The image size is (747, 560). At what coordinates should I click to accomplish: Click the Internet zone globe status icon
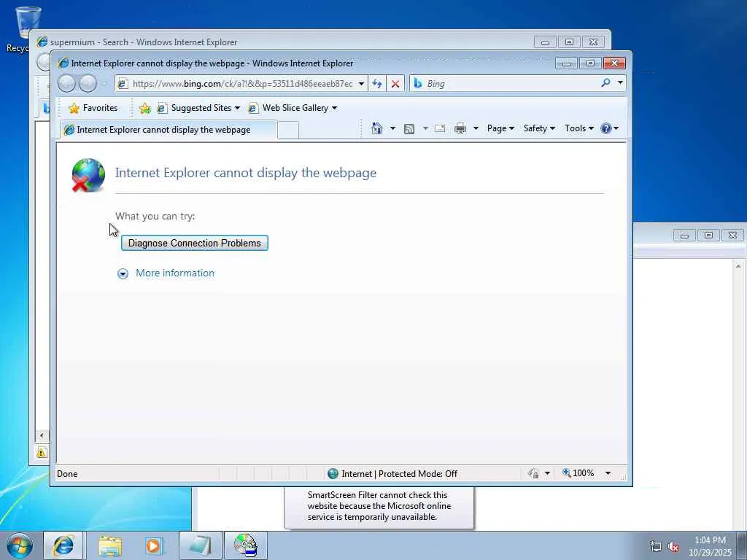pyautogui.click(x=333, y=474)
